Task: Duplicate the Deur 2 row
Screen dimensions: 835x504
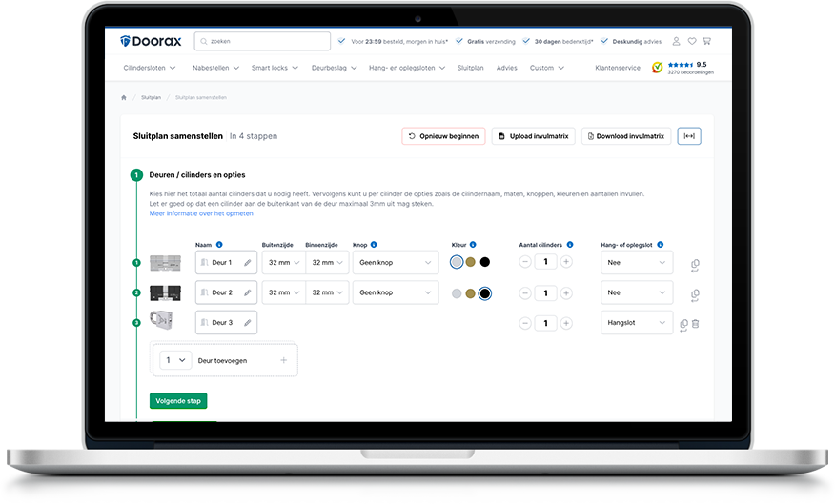Action: tap(695, 295)
